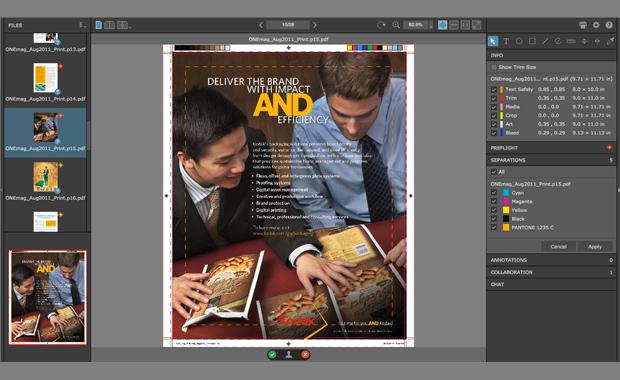
Task: Click the reviewer person icon below page
Action: click(289, 355)
